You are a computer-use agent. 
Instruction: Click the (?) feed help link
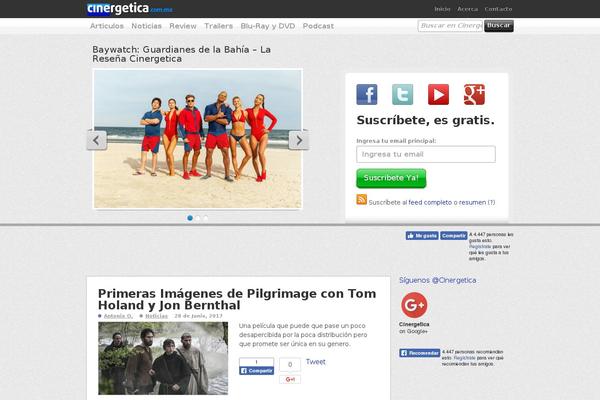click(491, 202)
